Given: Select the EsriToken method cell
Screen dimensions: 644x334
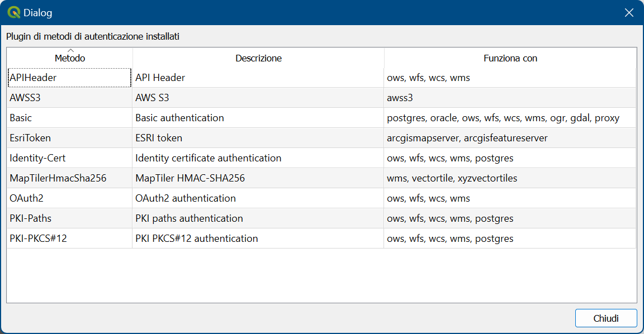Looking at the screenshot, I should [69, 138].
